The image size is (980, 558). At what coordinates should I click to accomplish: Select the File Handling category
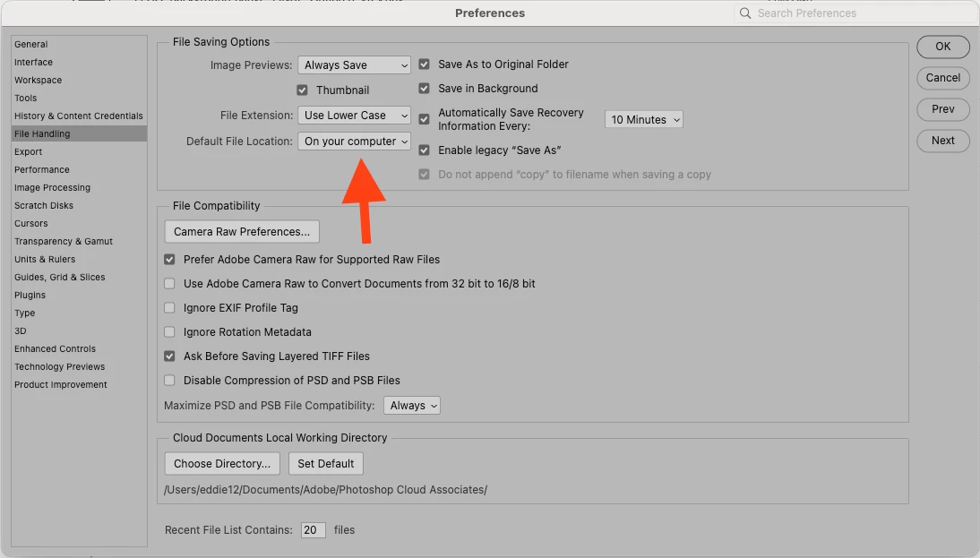pyautogui.click(x=79, y=133)
